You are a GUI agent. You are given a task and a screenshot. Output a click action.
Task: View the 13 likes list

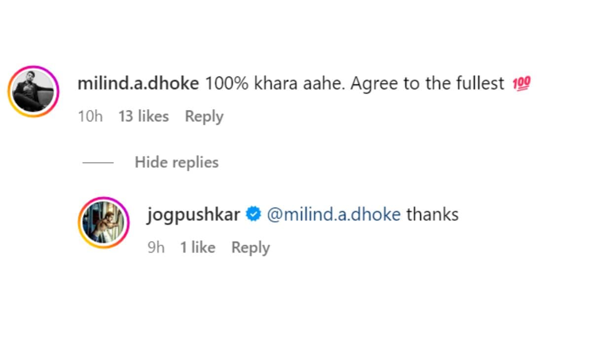point(144,116)
